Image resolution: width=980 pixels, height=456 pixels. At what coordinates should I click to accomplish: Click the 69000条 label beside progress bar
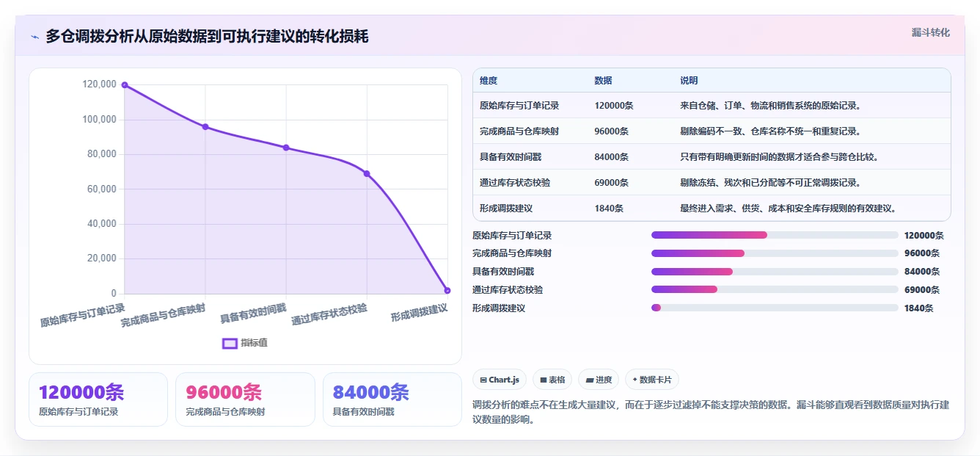tap(922, 290)
